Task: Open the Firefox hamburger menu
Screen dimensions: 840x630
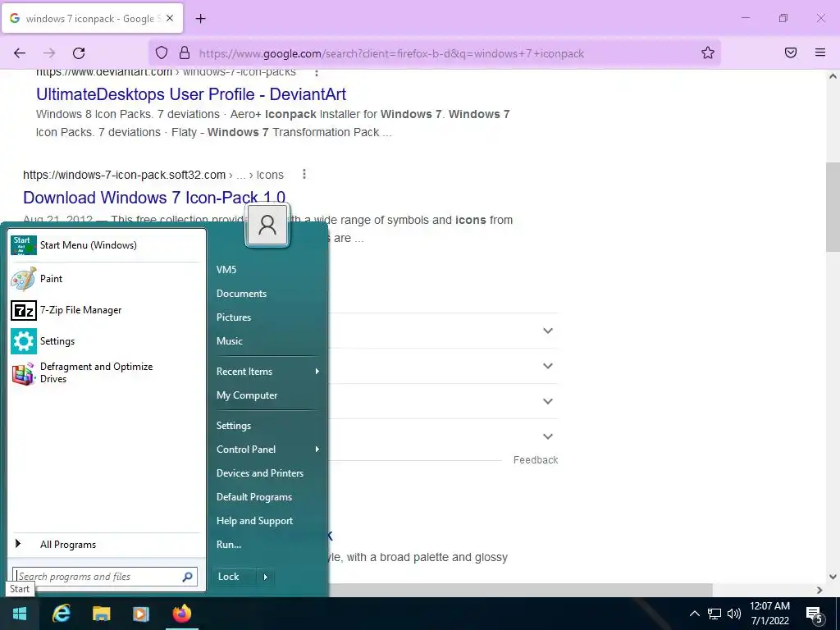Action: pyautogui.click(x=820, y=52)
